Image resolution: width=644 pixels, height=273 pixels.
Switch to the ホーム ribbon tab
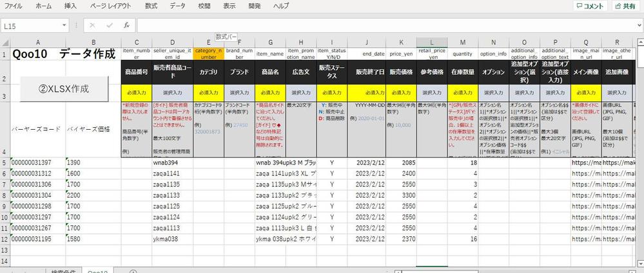44,6
